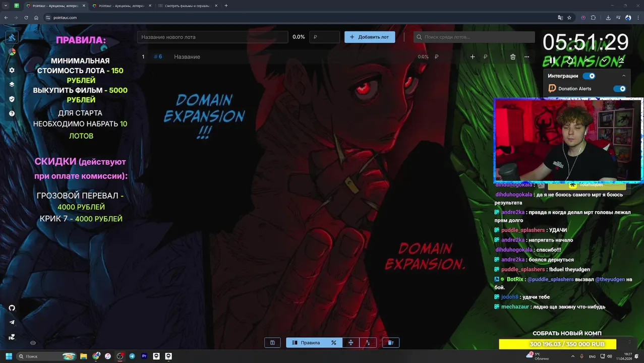Reload the current page
This screenshot has height=363, width=644.
[26, 18]
